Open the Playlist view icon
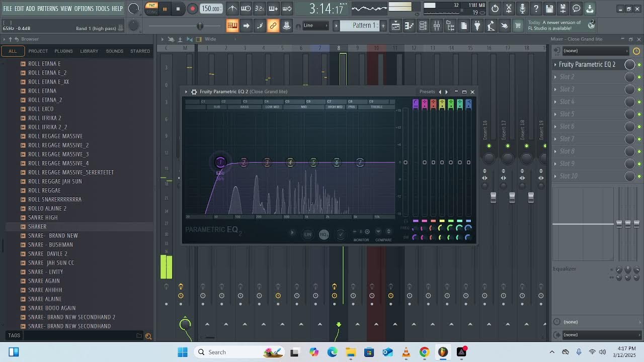644x362 pixels. click(396, 26)
